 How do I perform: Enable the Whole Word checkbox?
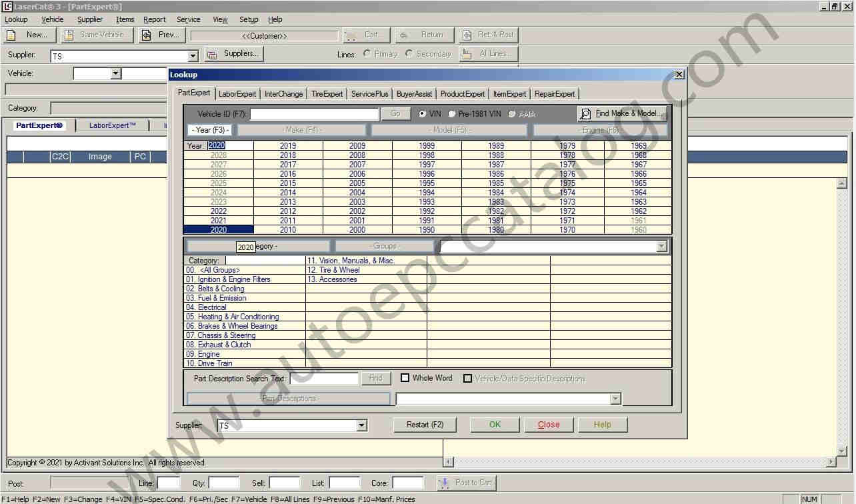point(405,378)
